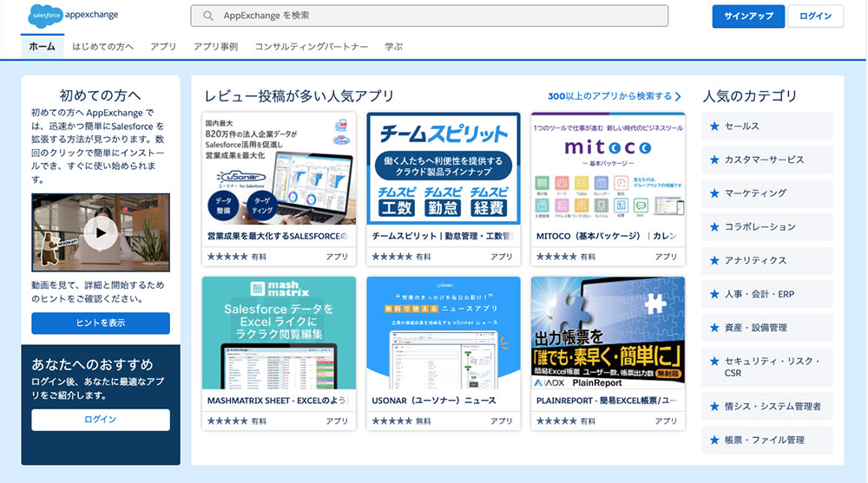Click the star icon beside コラボレーション
The height and width of the screenshot is (483, 868).
(x=714, y=227)
